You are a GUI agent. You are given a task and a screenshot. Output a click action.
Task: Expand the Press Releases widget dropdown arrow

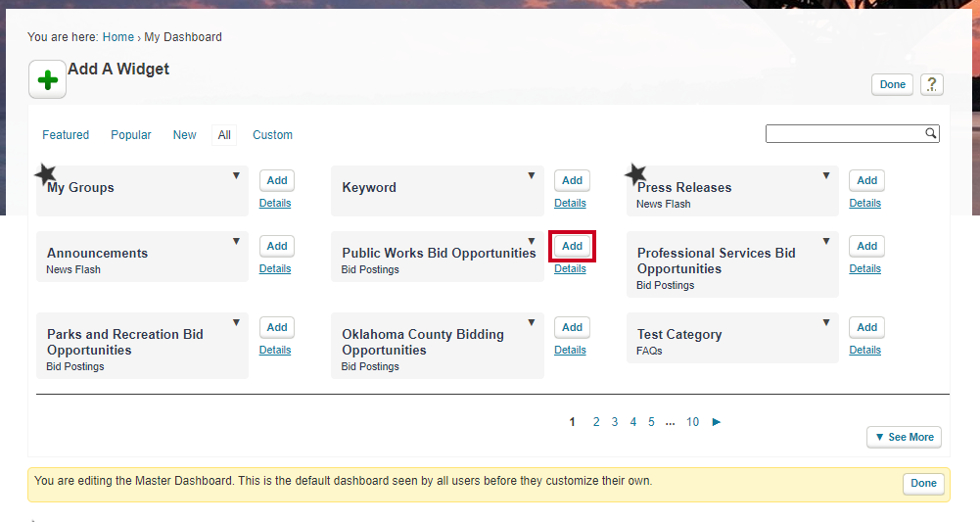tap(826, 175)
